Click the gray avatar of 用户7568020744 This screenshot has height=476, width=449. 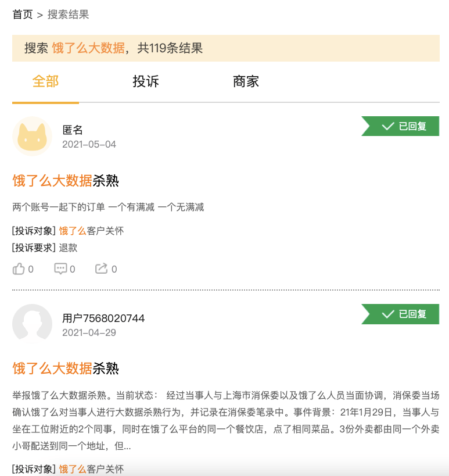[32, 324]
